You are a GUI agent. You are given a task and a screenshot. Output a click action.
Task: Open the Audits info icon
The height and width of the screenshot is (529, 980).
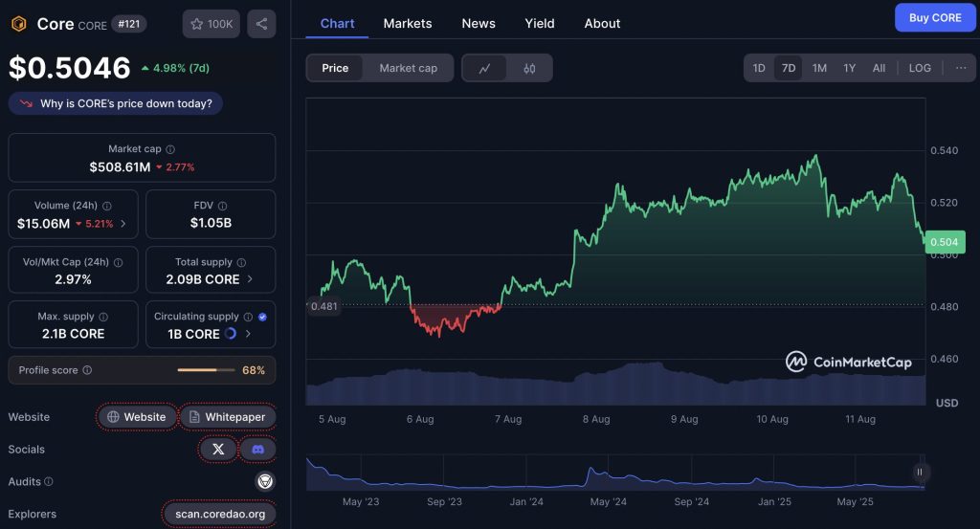tap(49, 481)
